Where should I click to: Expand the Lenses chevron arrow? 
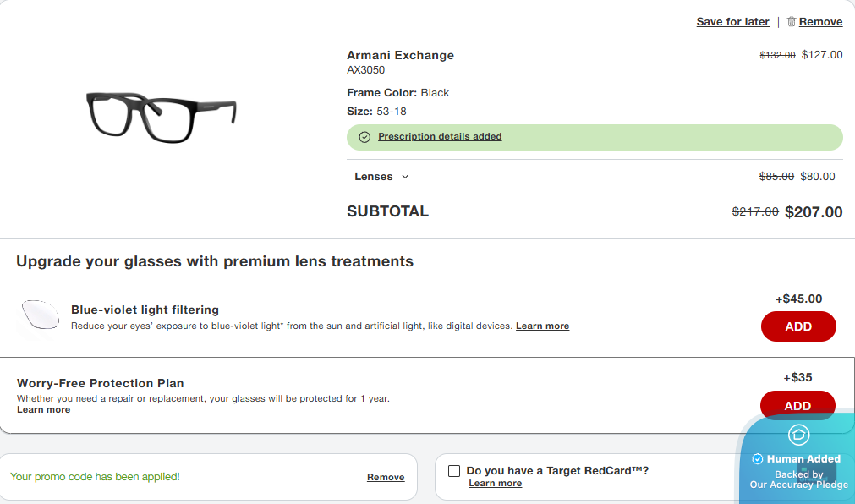405,177
